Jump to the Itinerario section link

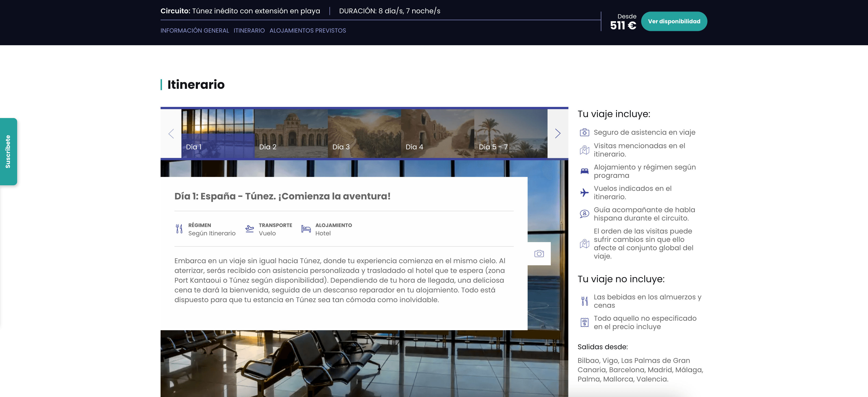point(249,31)
